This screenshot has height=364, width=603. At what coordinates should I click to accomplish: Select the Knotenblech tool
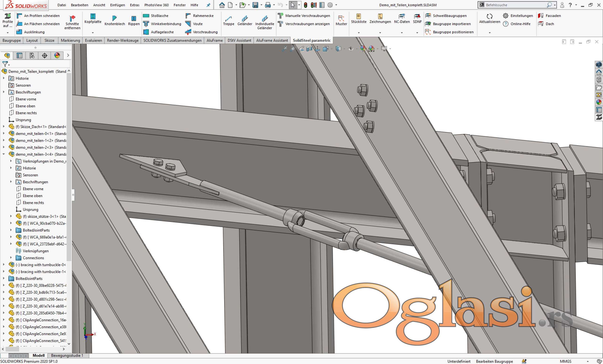tap(114, 18)
